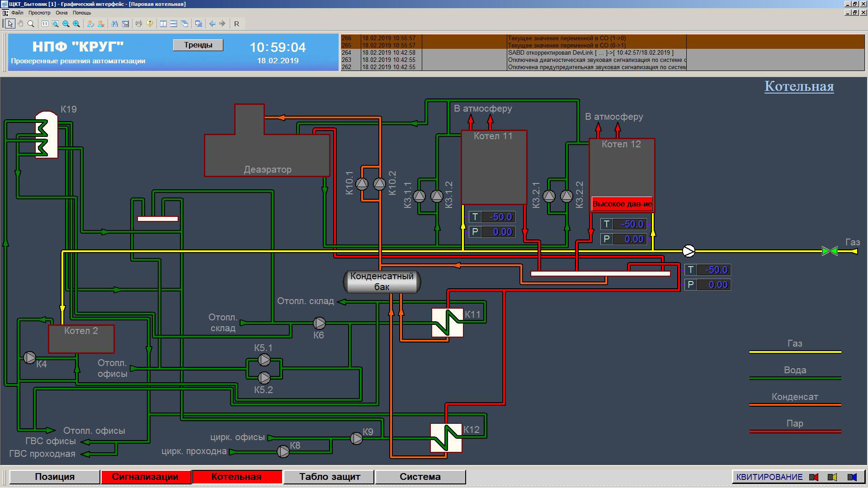Select event row 264 SABD откорректировал DevLink

(602, 53)
